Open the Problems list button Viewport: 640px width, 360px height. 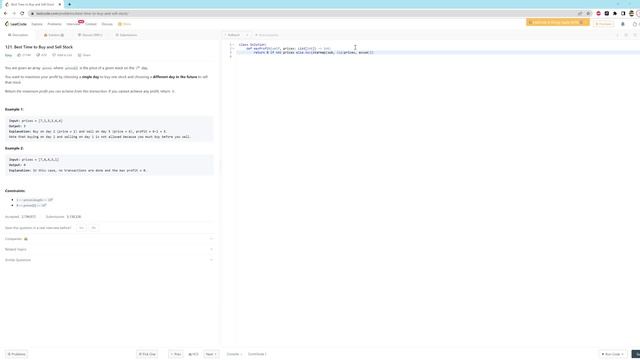coord(16,354)
